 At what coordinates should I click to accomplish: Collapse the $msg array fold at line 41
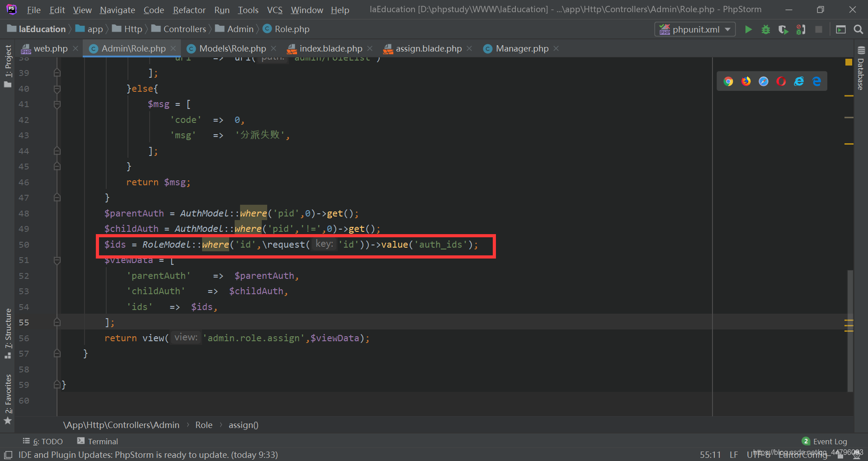click(57, 104)
